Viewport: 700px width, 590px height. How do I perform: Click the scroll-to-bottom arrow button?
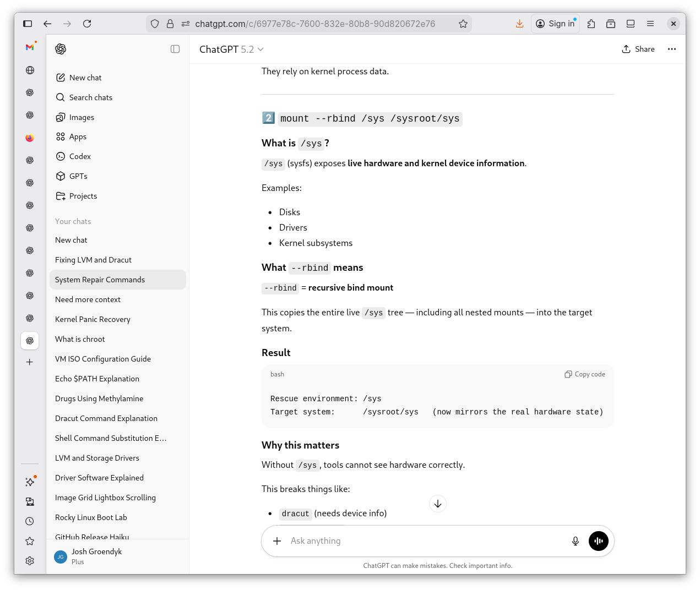click(x=437, y=504)
